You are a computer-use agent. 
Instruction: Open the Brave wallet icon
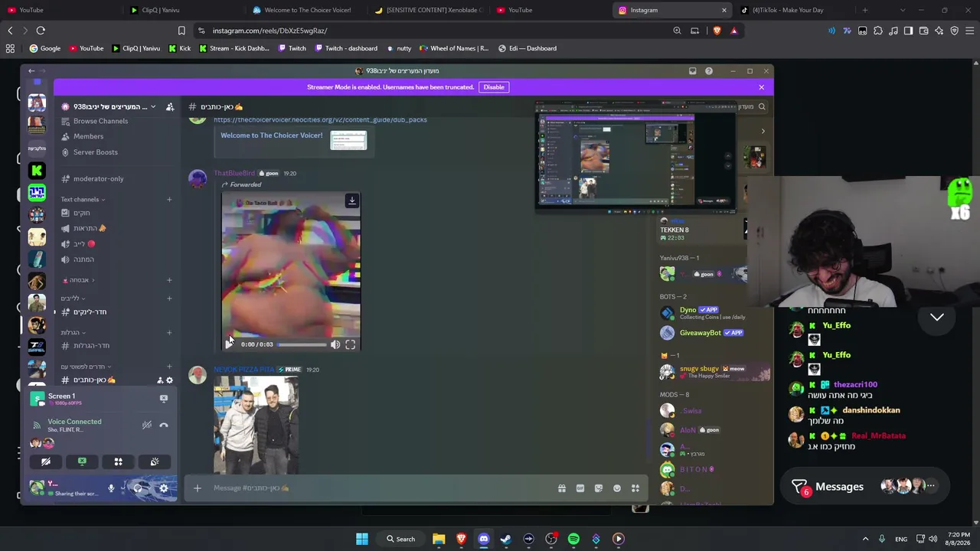point(923,31)
